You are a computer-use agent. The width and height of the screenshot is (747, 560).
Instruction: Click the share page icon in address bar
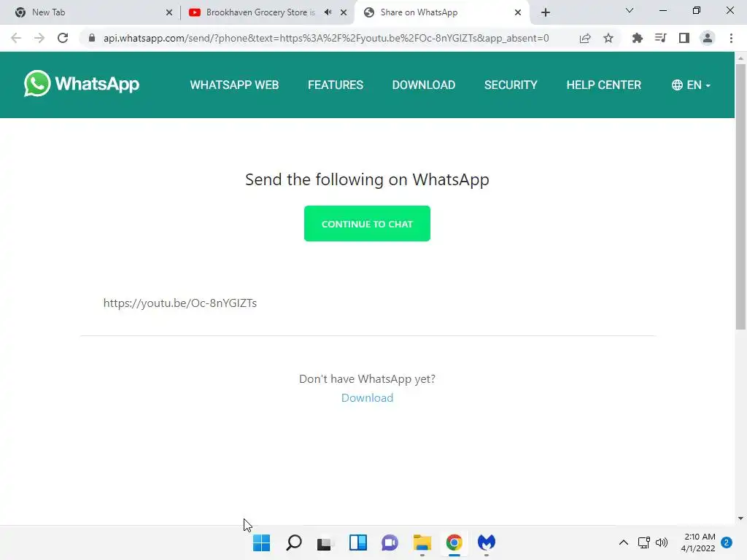[x=585, y=38]
